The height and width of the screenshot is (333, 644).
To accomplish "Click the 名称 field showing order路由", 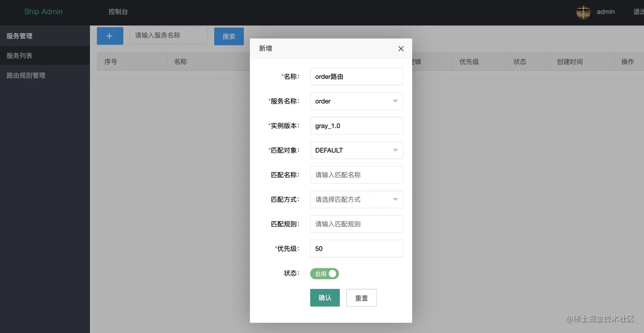I will [356, 76].
